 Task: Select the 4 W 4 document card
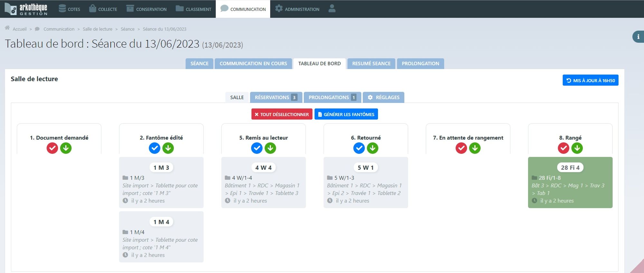pyautogui.click(x=263, y=183)
